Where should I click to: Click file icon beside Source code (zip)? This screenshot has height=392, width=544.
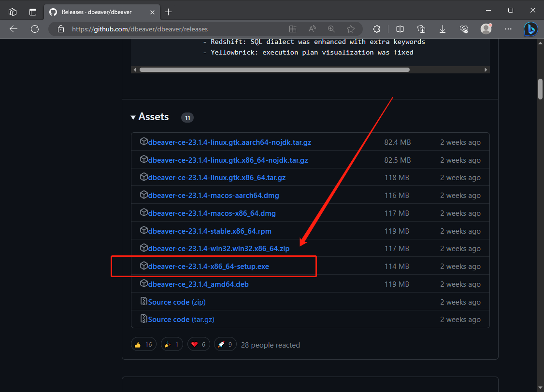[x=143, y=301]
